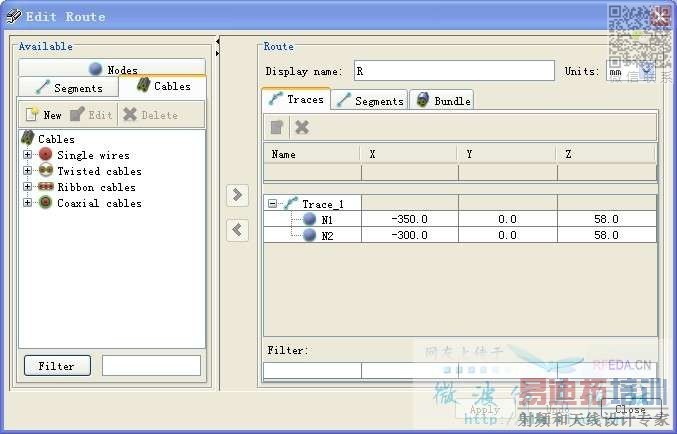The height and width of the screenshot is (434, 677).
Task: Click the Ribbon cables icon
Action: coord(45,187)
